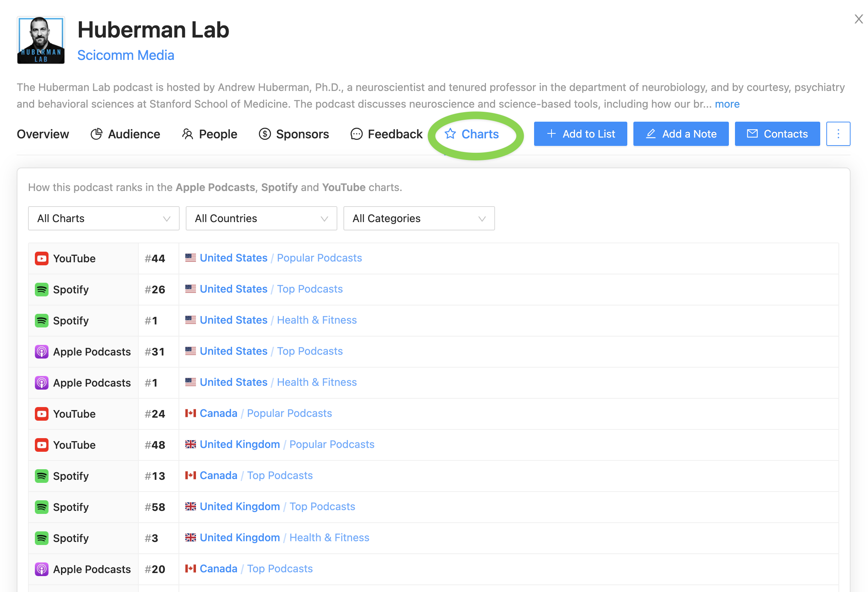Click the YouTube icon in the #24 row
Image resolution: width=868 pixels, height=592 pixels.
click(x=42, y=414)
